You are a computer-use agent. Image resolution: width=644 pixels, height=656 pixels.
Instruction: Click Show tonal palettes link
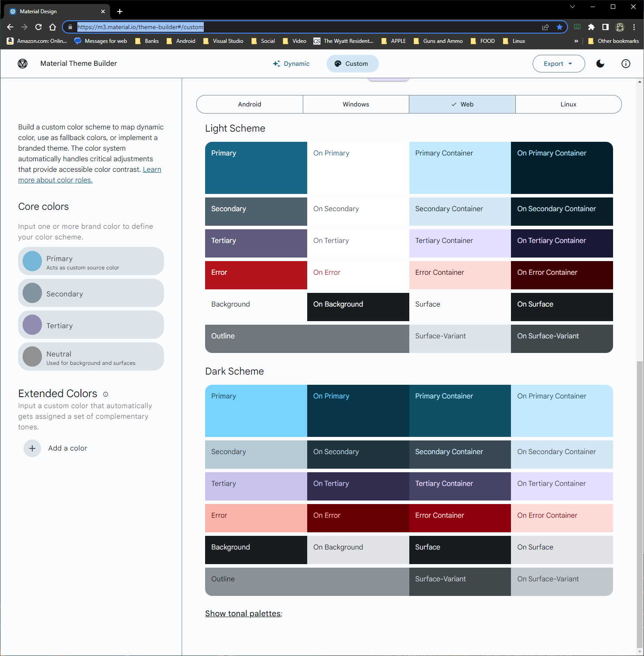click(x=243, y=614)
